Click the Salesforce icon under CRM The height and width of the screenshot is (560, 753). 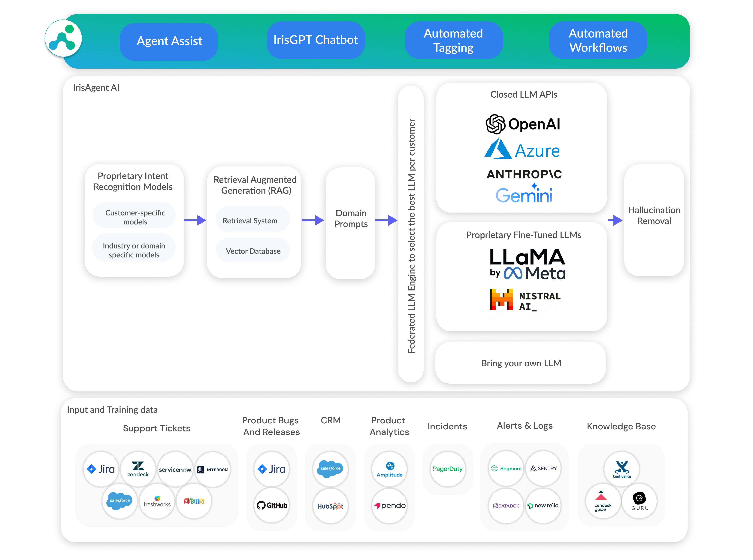(x=330, y=469)
